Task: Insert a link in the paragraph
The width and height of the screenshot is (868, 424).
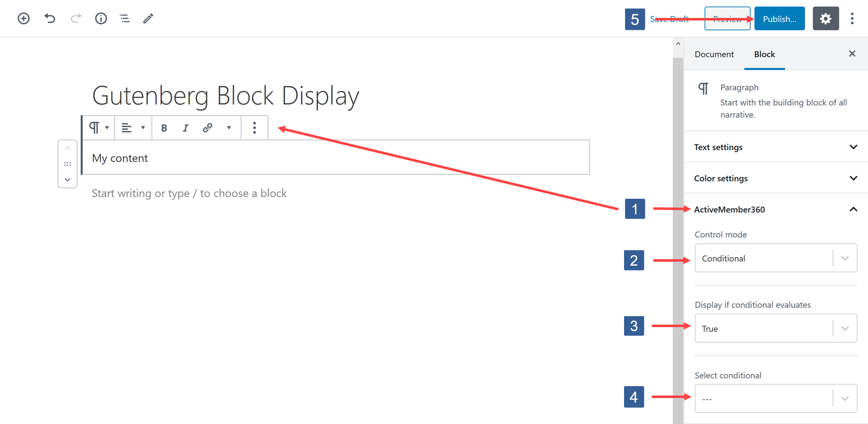Action: (207, 128)
